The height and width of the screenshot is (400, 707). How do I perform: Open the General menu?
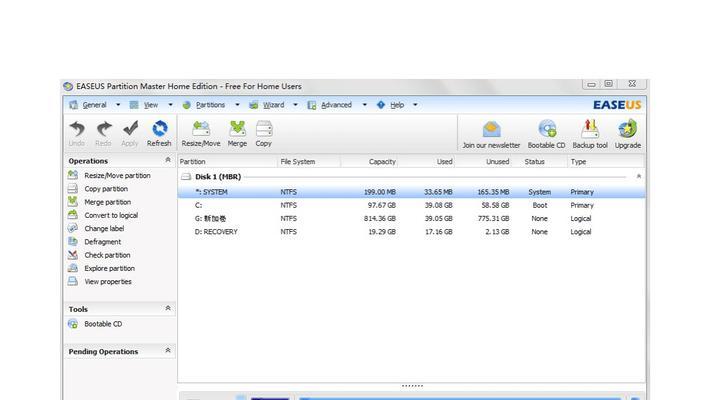coord(94,105)
